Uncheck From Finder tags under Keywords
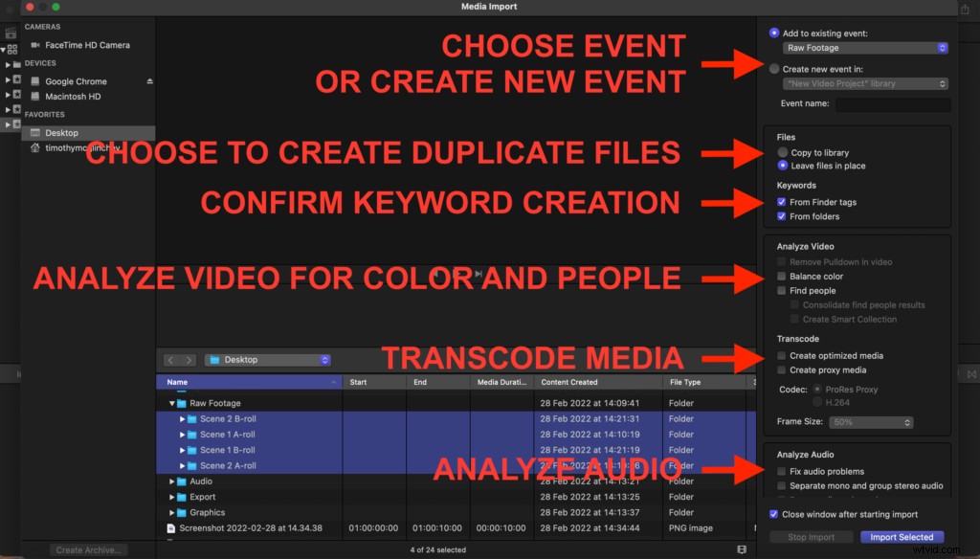Viewport: 980px width, 559px height. [782, 201]
